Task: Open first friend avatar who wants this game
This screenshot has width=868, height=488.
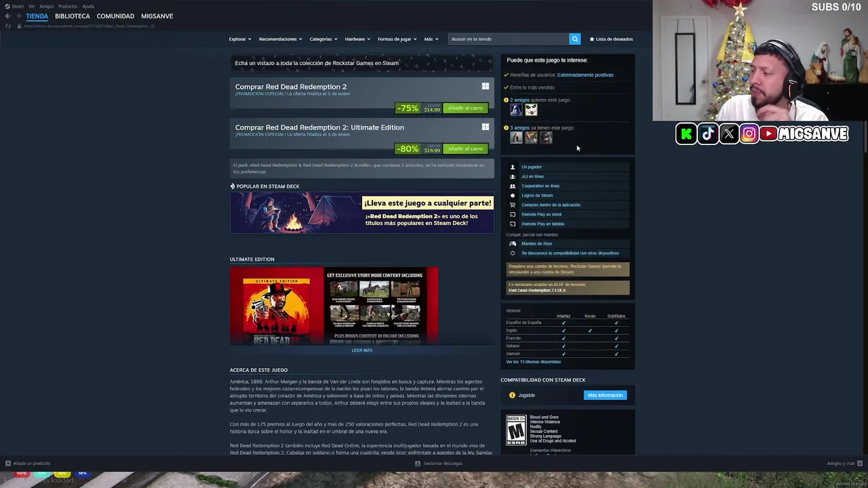Action: tap(516, 110)
